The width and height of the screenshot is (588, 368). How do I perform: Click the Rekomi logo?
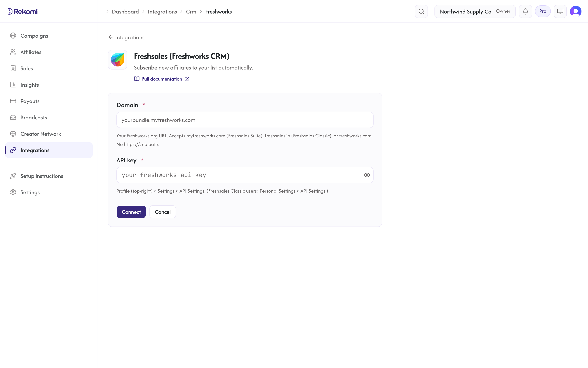point(22,11)
